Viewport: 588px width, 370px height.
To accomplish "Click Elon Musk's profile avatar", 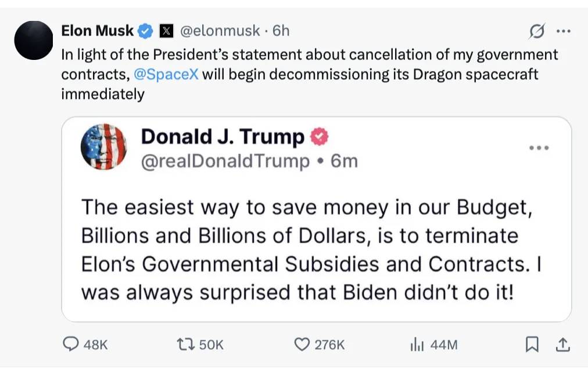I will (x=34, y=40).
